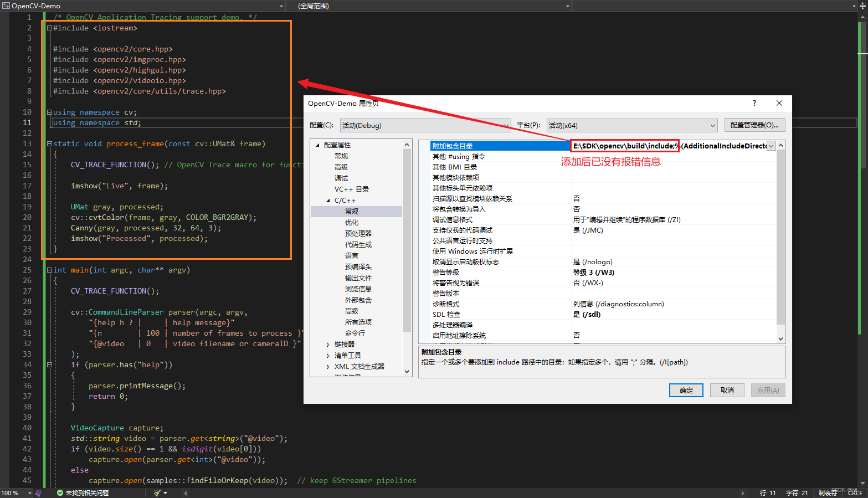The height and width of the screenshot is (498, 868).
Task: Click the CRLF line ending indicator
Action: (855, 493)
